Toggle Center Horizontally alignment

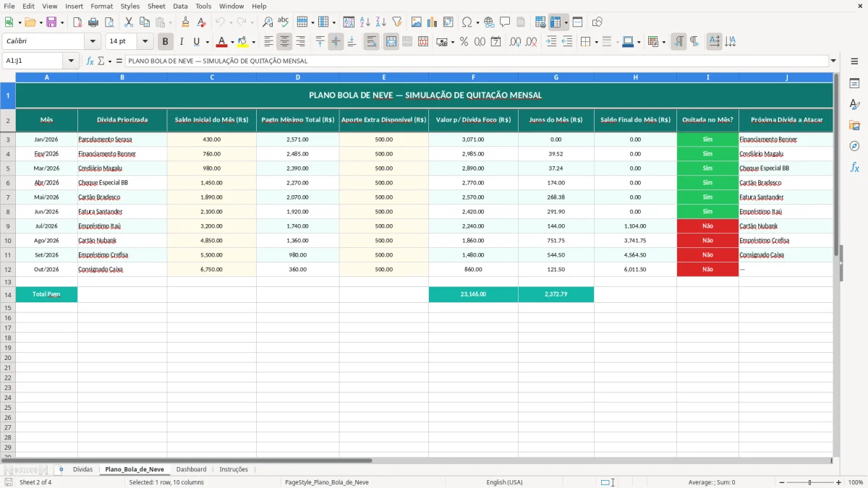285,42
